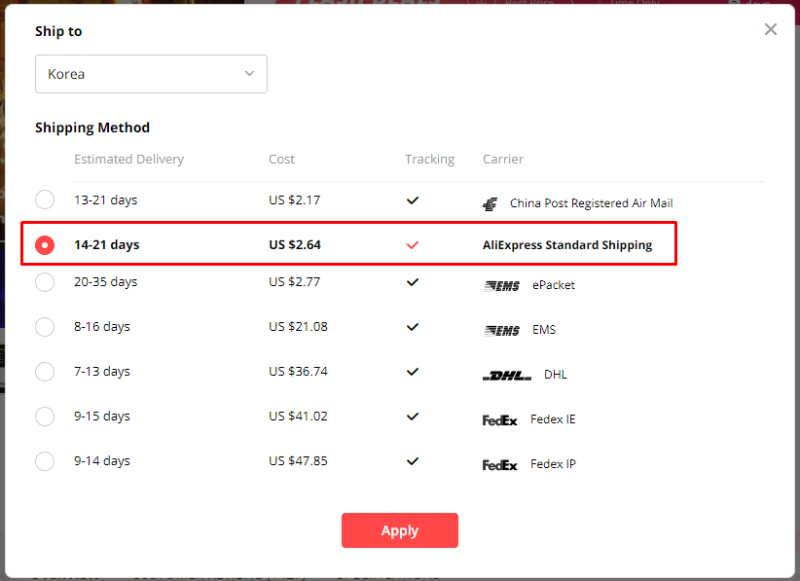The width and height of the screenshot is (800, 581).
Task: Click the 'US $36.74' cost value
Action: (x=298, y=371)
